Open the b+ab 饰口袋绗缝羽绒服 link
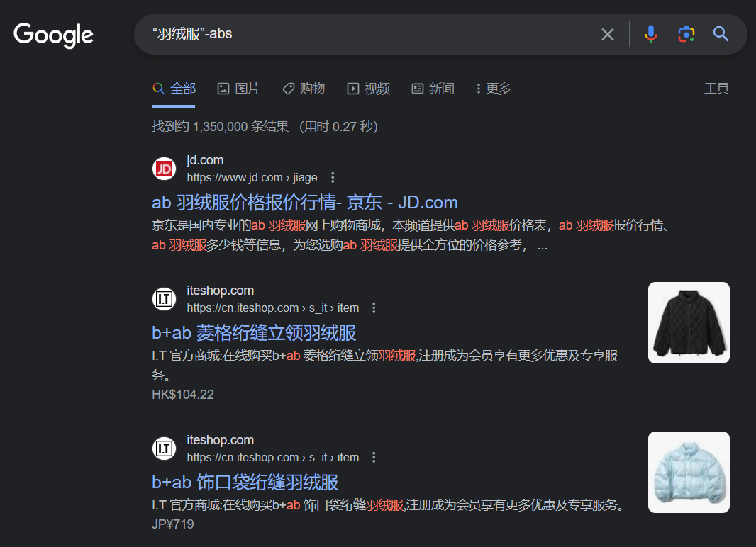756x547 pixels. pos(245,482)
